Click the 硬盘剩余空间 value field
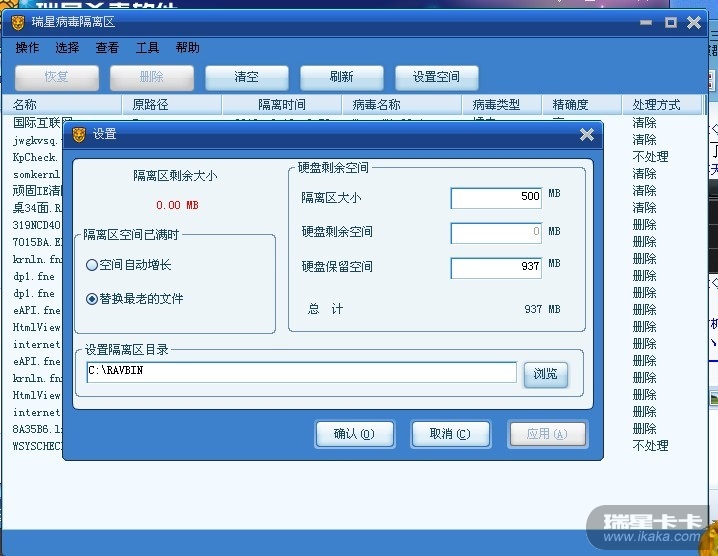The image size is (718, 556). pyautogui.click(x=496, y=233)
